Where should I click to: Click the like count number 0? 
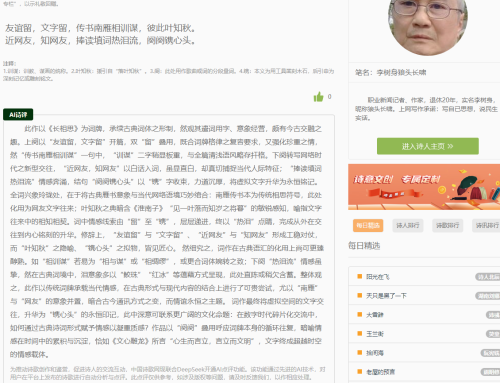[329, 97]
